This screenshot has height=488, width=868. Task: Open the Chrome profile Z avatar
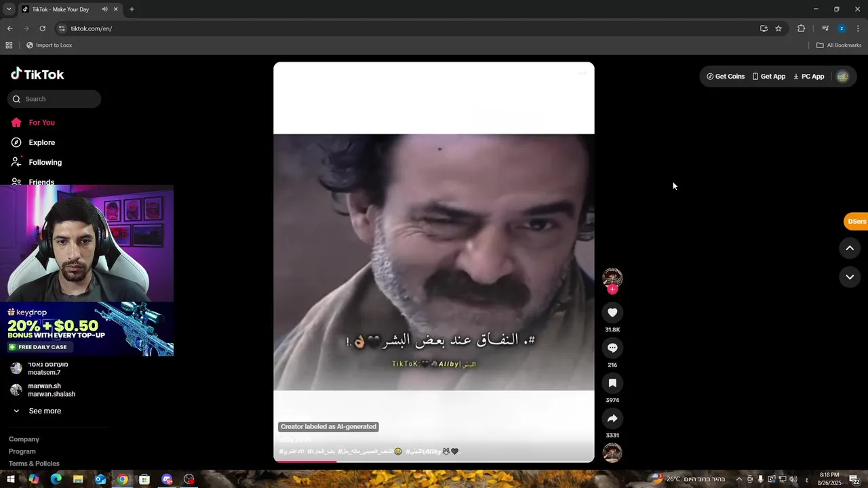(842, 28)
